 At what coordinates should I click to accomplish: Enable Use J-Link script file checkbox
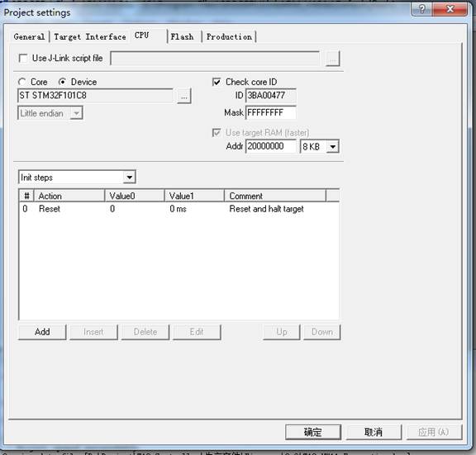[23, 58]
